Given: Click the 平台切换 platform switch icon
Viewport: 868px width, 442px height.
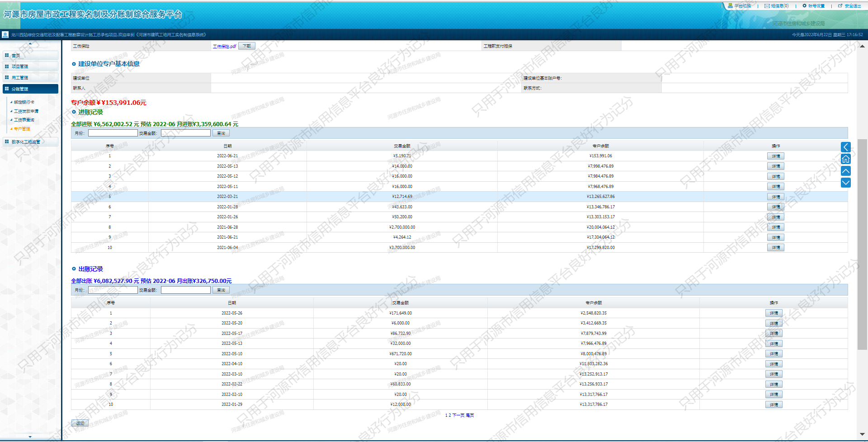Looking at the screenshot, I should tap(730, 6).
